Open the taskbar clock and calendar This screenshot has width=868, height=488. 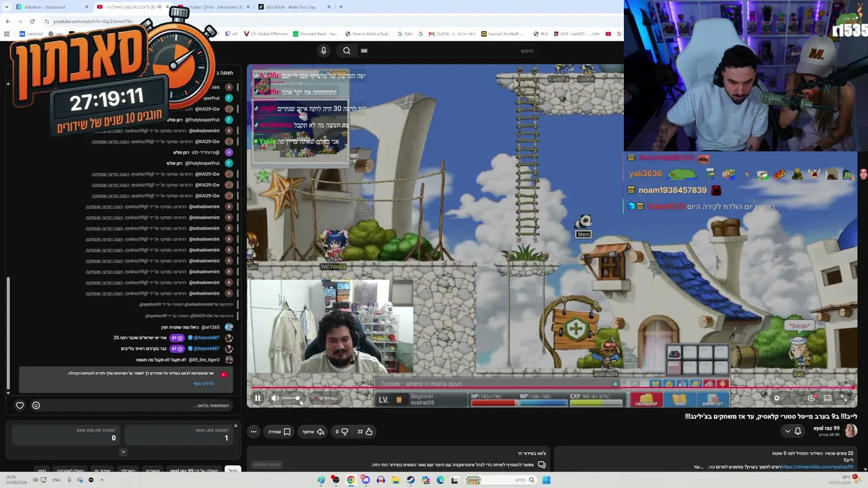pyautogui.click(x=15, y=480)
